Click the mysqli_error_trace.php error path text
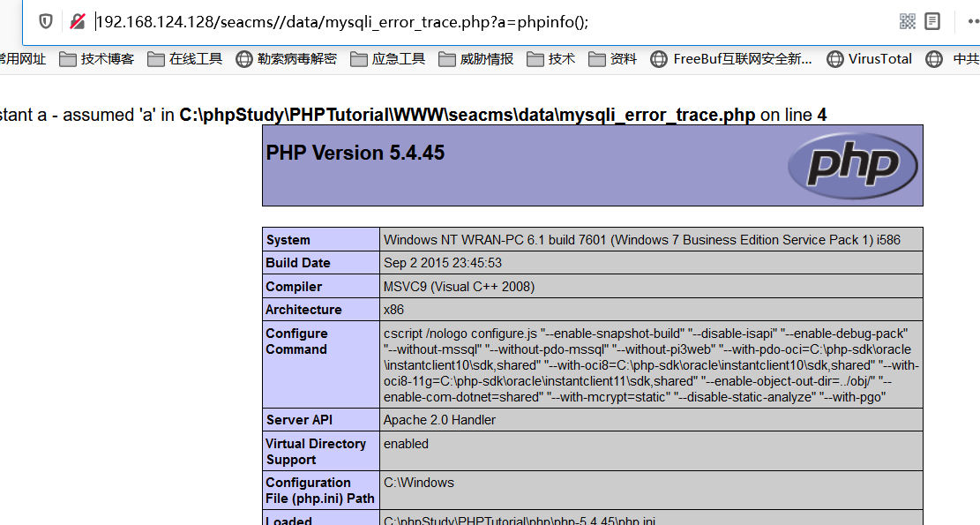This screenshot has width=980, height=525. pyautogui.click(x=467, y=115)
